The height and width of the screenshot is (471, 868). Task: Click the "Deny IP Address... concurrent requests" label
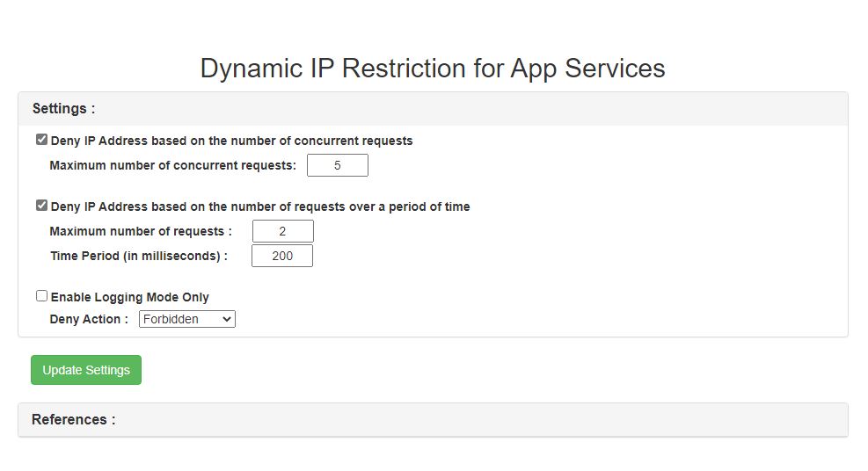(x=231, y=141)
